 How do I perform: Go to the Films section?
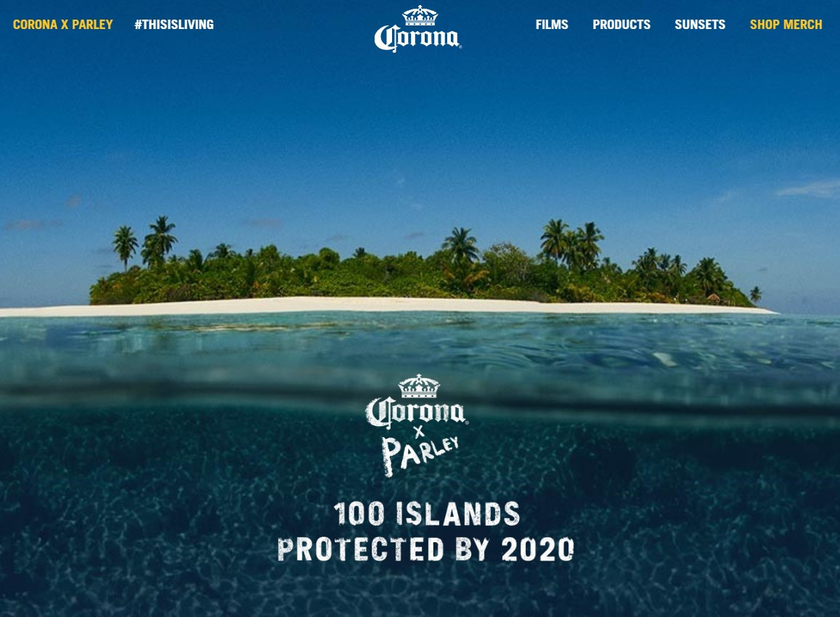point(552,25)
